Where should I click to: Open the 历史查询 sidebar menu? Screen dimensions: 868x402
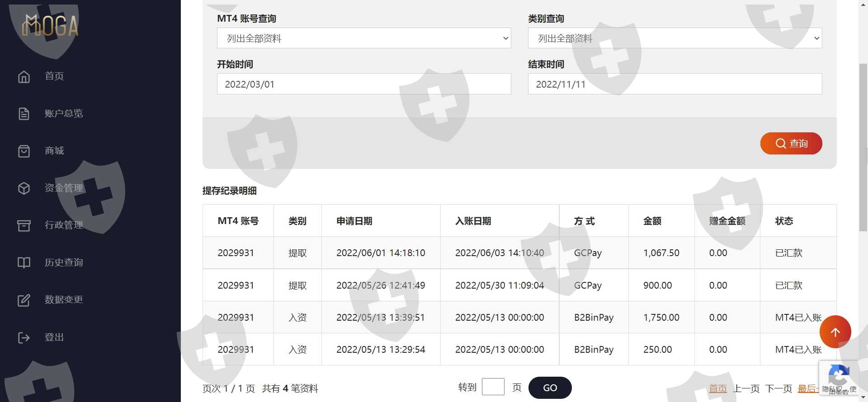pos(64,262)
